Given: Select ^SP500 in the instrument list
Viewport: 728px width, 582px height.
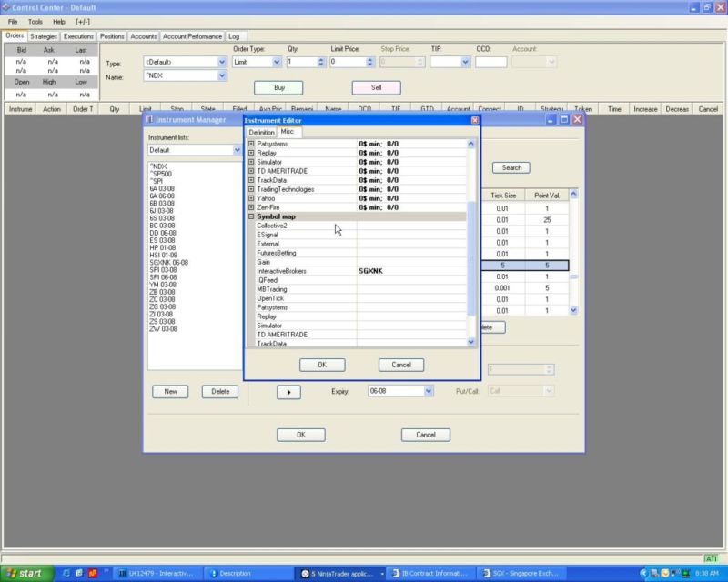Looking at the screenshot, I should tap(161, 174).
